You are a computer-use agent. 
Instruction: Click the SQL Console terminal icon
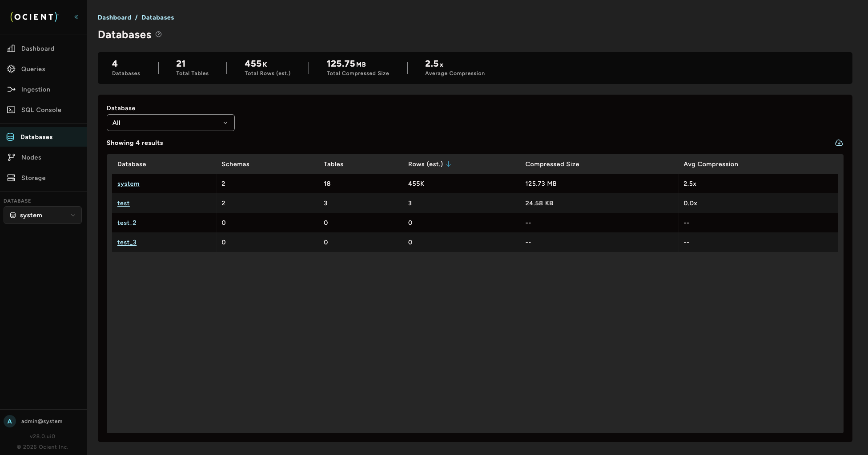11,110
